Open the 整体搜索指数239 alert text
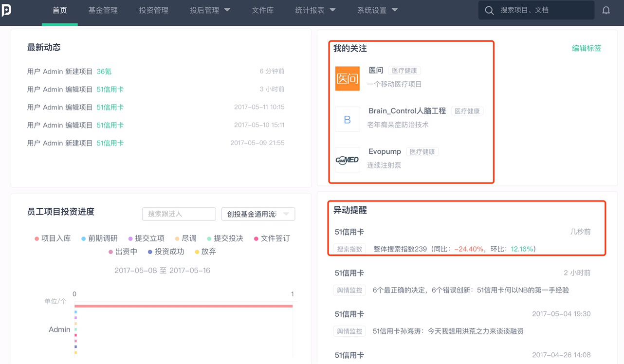This screenshot has height=364, width=624. click(x=455, y=249)
